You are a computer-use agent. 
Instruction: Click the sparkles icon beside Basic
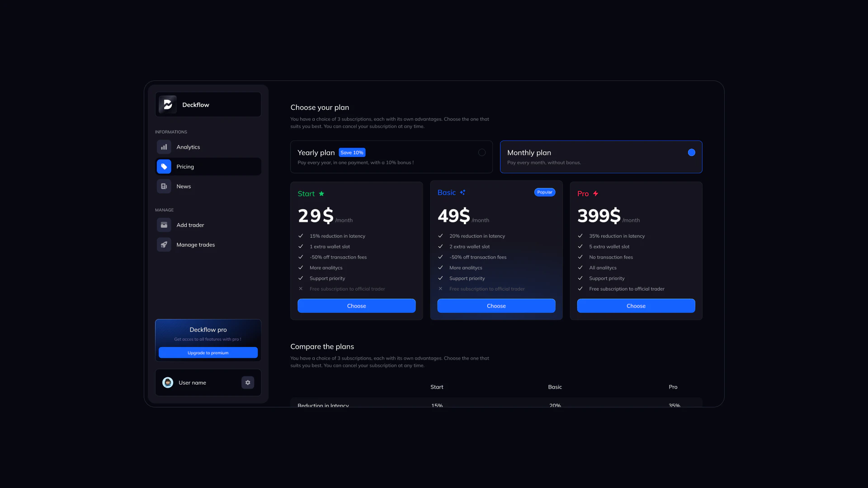[x=462, y=192]
